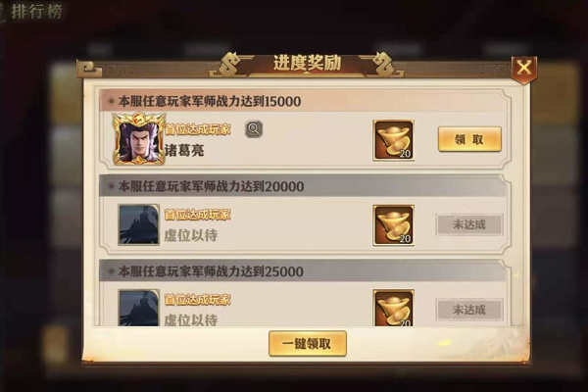588x392 pixels.
Task: Click the 领取 button to claim reward
Action: 469,139
